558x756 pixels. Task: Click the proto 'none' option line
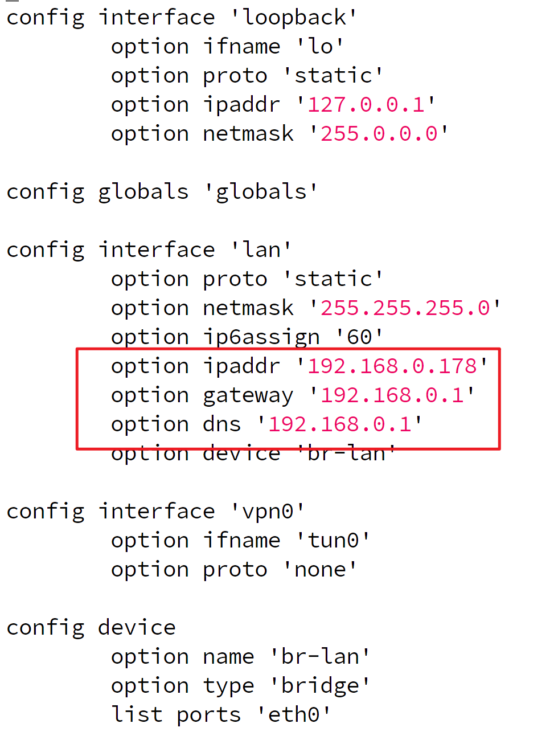click(x=234, y=570)
